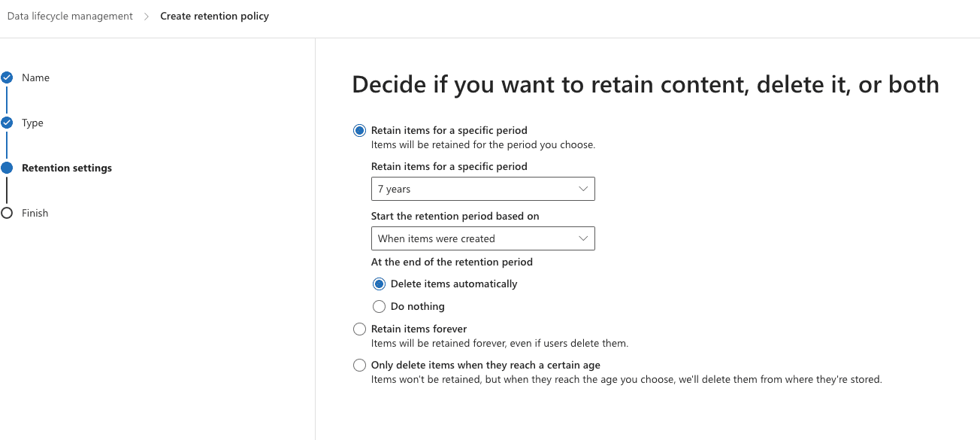Open the 7 years retention period dropdown
Image resolution: width=980 pixels, height=440 pixels.
click(x=483, y=189)
